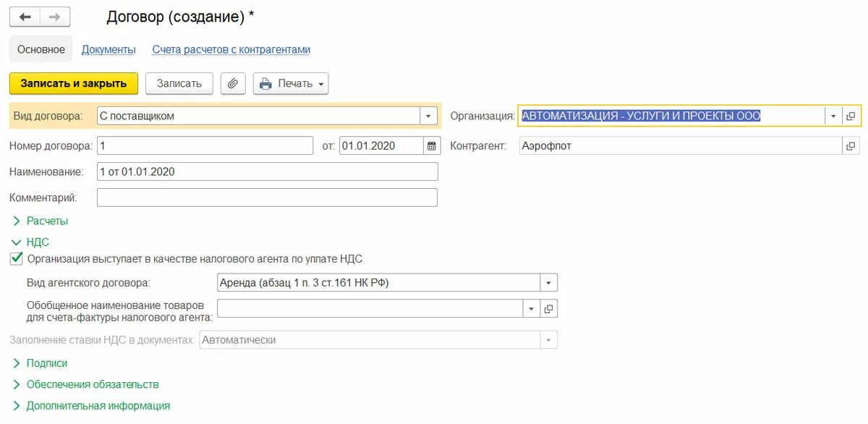This screenshot has width=868, height=424.
Task: Click the Записать и закрыть button
Action: (73, 83)
